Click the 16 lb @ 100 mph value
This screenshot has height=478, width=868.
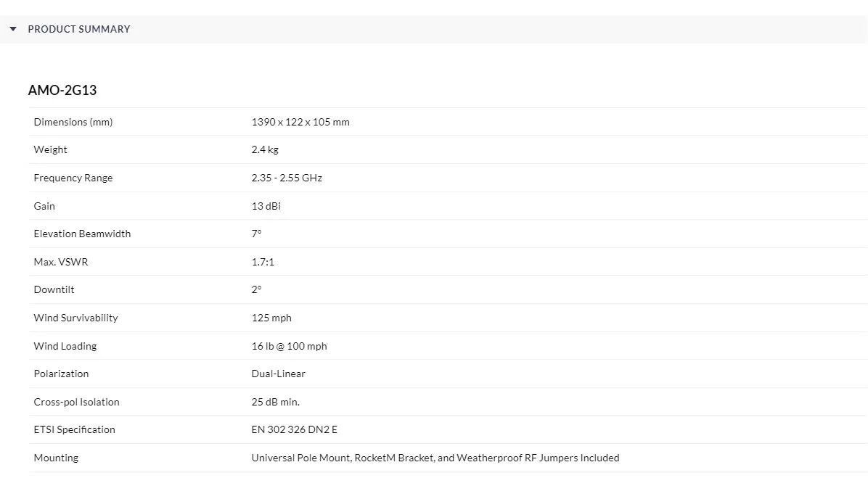(x=289, y=346)
